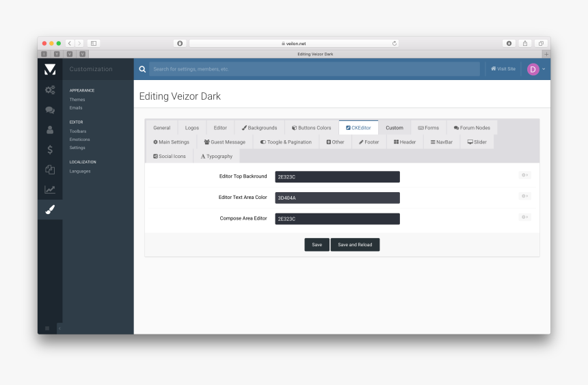588x385 pixels.
Task: Switch to the Forms tab
Action: [429, 128]
